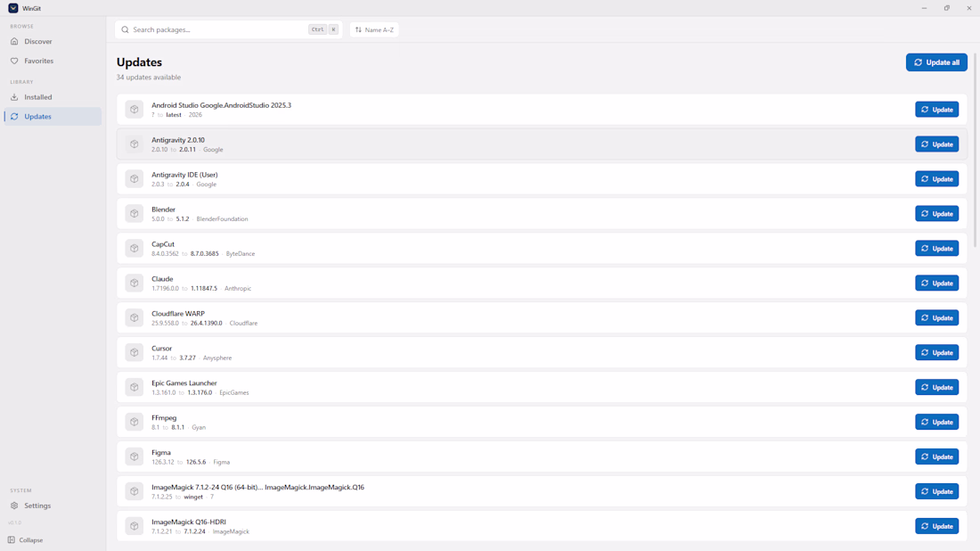
Task: Update Android Studio package
Action: (x=937, y=110)
